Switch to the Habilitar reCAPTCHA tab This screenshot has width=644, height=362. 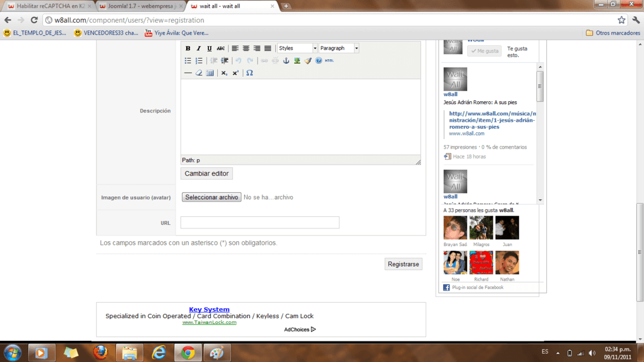tap(49, 6)
